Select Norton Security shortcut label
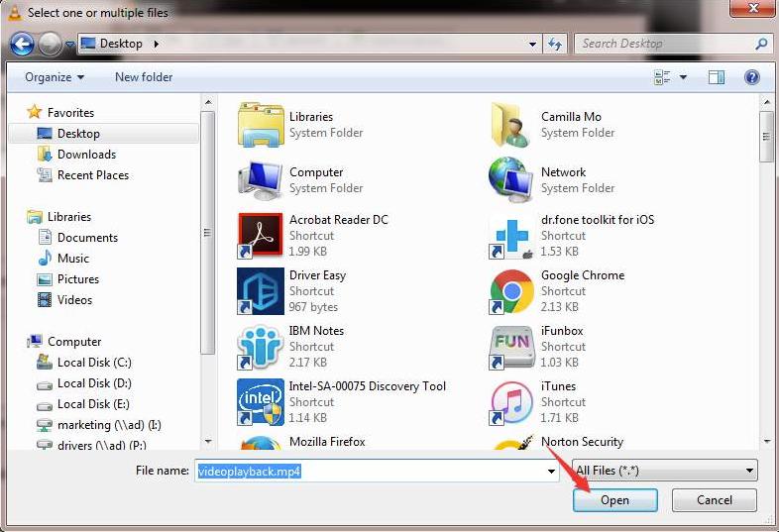The width and height of the screenshot is (779, 532). click(582, 442)
